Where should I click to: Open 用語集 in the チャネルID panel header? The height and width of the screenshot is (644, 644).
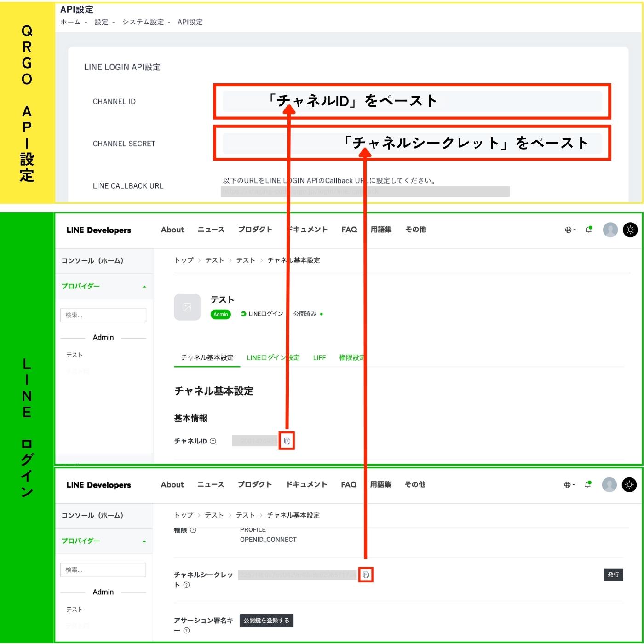pos(381,230)
